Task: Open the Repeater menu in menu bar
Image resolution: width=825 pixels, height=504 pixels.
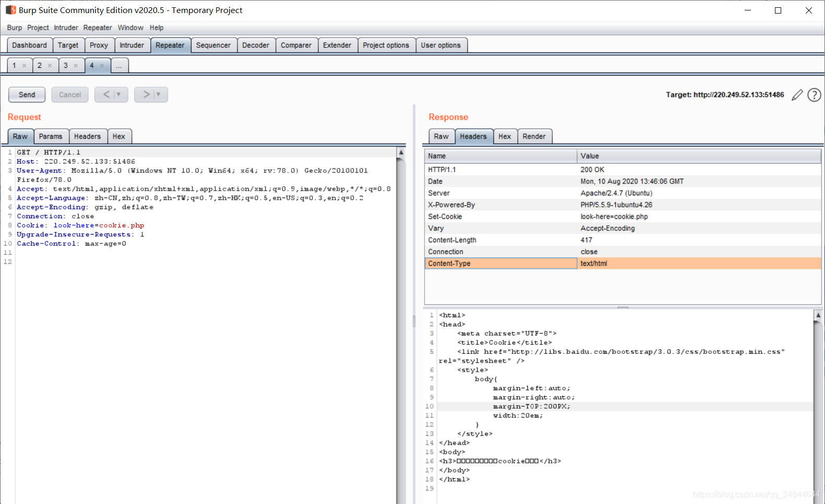Action: click(x=98, y=28)
